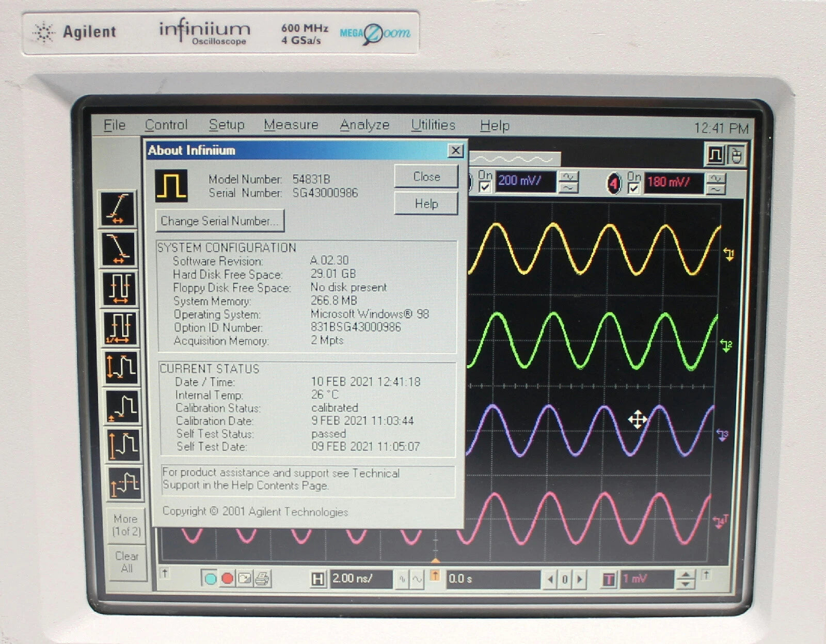
Task: Click the yellow pulse icon in About dialog
Action: pyautogui.click(x=171, y=185)
